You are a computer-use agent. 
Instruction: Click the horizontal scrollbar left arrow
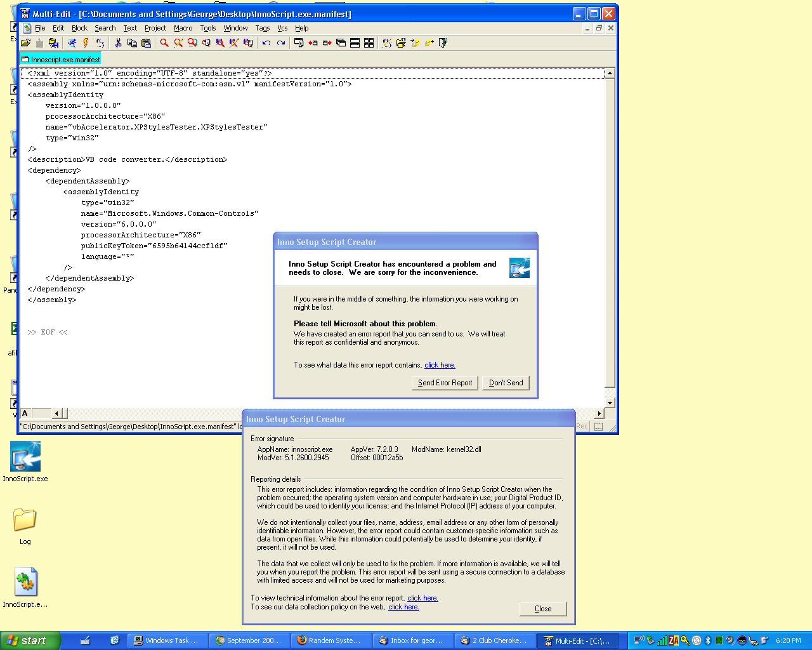(x=56, y=414)
